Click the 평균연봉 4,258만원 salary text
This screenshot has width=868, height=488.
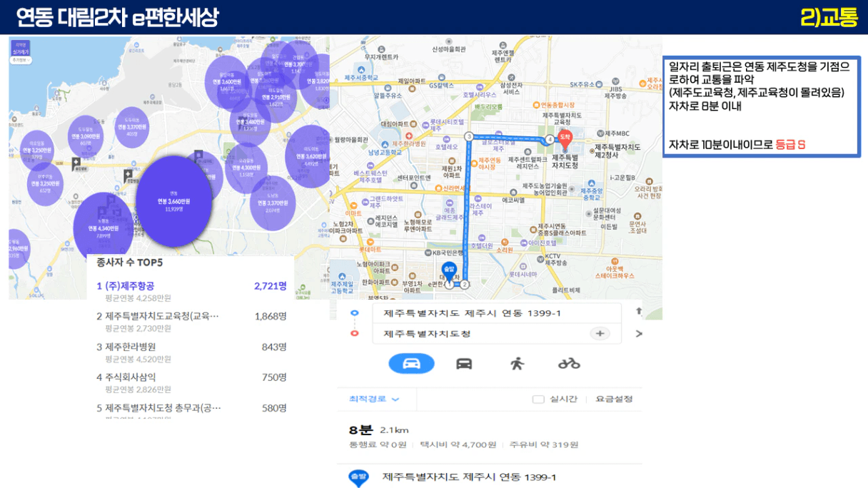pos(138,298)
